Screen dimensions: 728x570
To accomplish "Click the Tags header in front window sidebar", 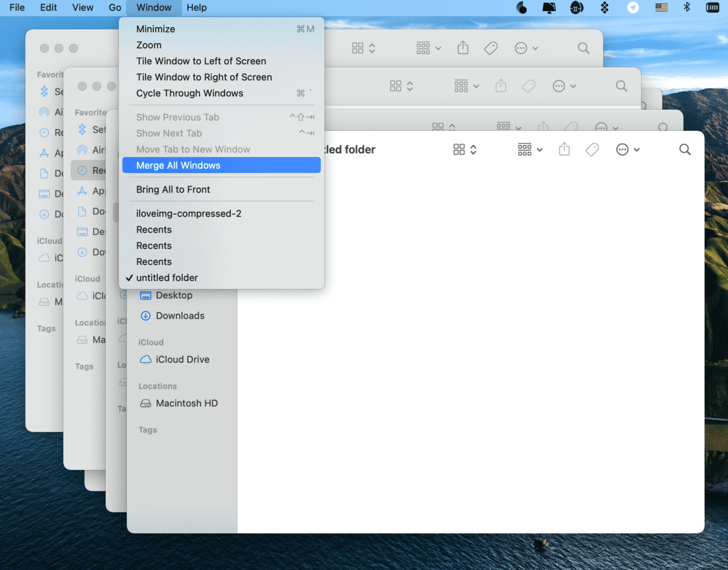I will (x=148, y=430).
